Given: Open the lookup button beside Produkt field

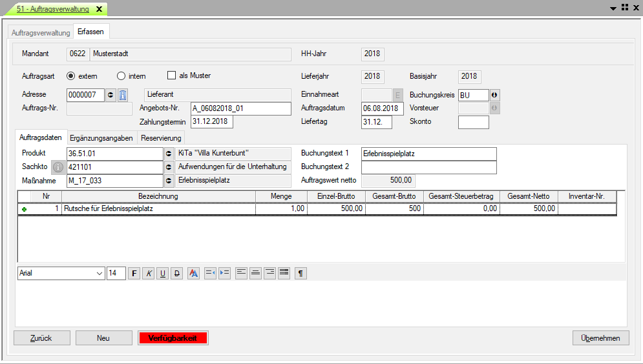Looking at the screenshot, I should 169,154.
